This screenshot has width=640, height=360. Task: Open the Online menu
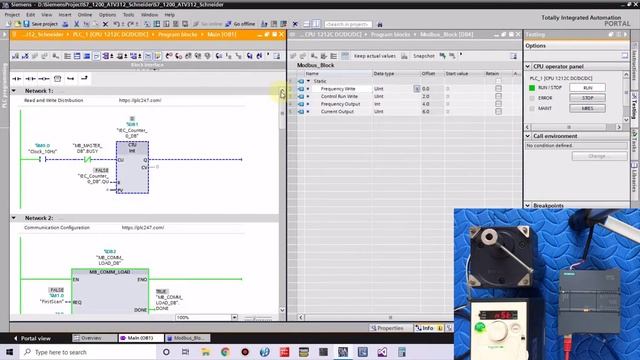(85, 14)
